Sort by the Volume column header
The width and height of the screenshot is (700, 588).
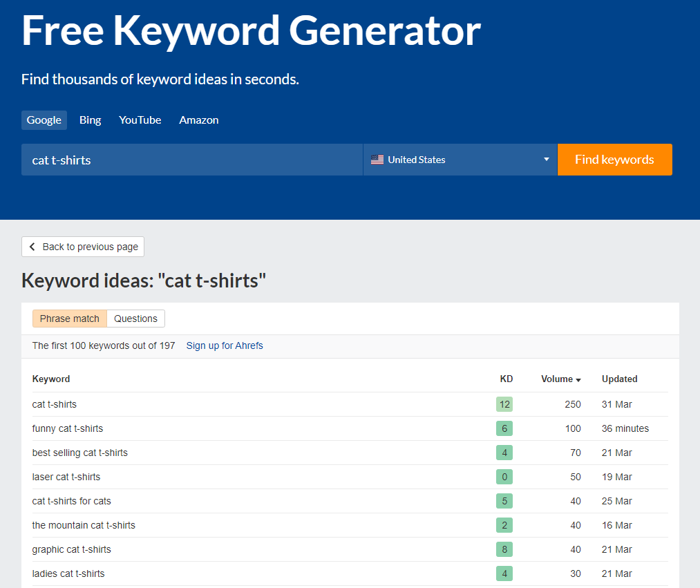560,379
